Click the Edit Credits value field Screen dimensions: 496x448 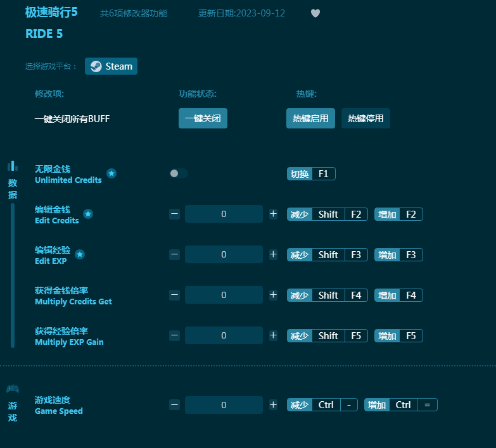(224, 214)
